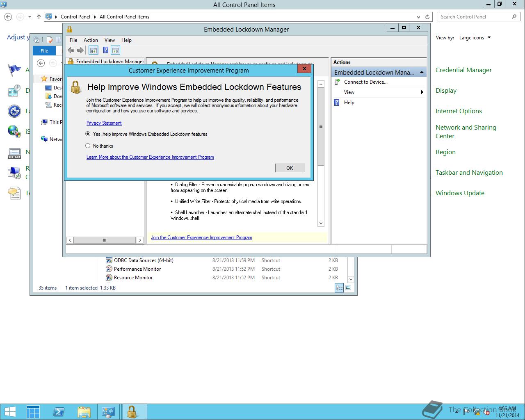Open Join the Customer Experience Improvement Program link

[201, 237]
